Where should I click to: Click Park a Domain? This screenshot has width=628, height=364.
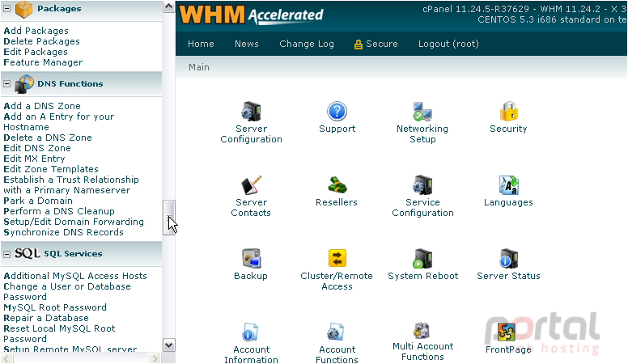(x=38, y=201)
